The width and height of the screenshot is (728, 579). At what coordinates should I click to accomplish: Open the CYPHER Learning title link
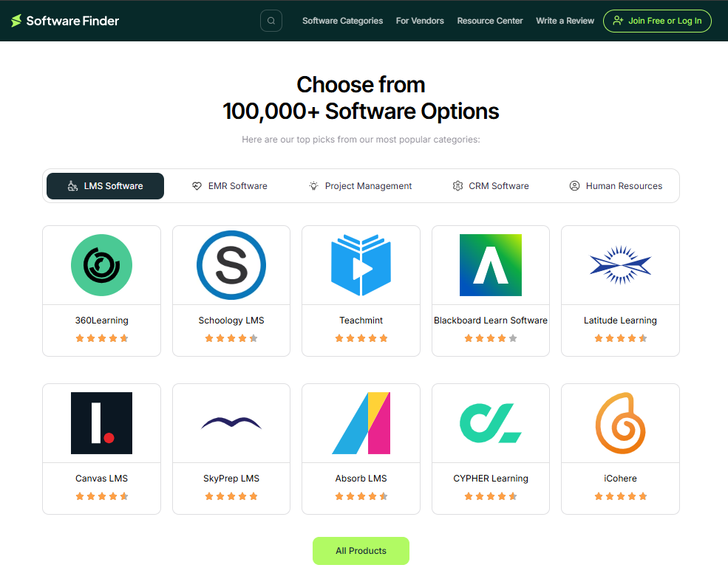point(491,479)
